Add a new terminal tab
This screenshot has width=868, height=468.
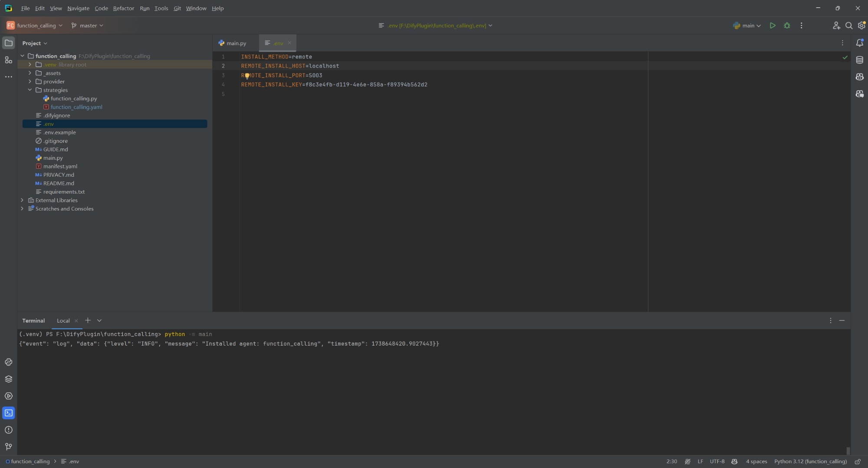tap(88, 320)
